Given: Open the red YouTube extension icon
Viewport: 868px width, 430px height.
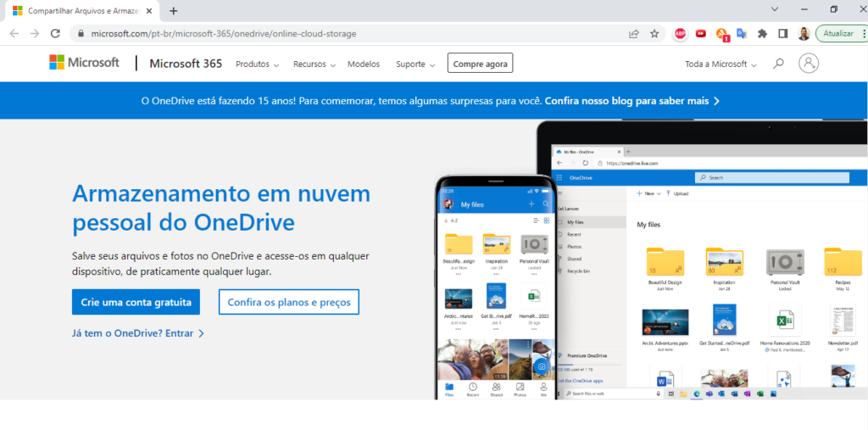Looking at the screenshot, I should (701, 34).
